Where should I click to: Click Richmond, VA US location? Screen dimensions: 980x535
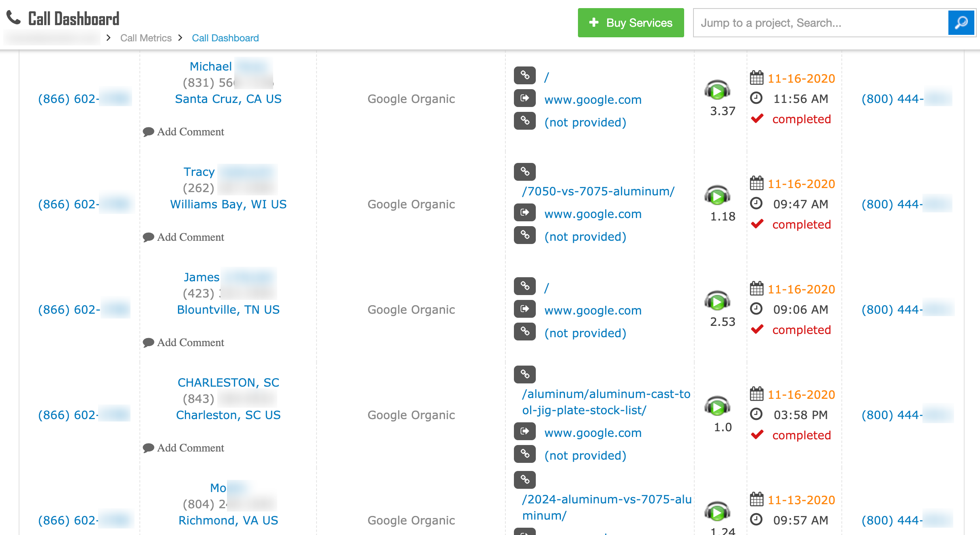click(228, 520)
